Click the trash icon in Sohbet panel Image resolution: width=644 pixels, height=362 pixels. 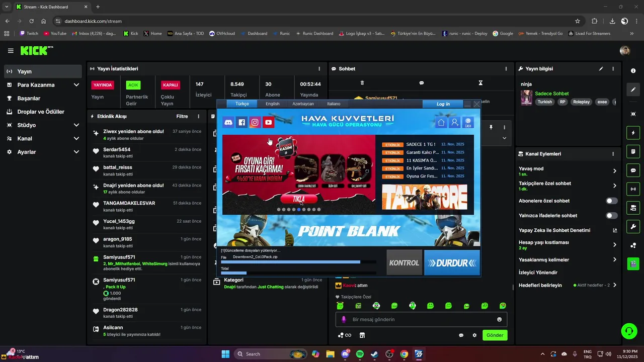point(362,83)
